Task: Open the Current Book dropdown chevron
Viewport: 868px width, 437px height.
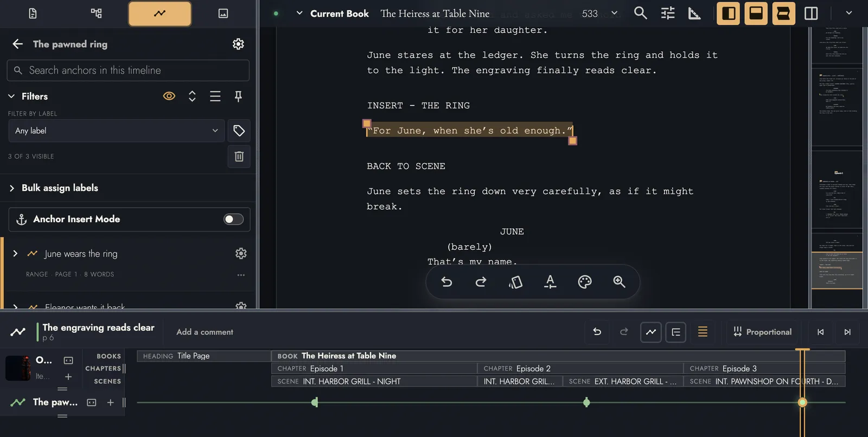Action: (x=299, y=13)
